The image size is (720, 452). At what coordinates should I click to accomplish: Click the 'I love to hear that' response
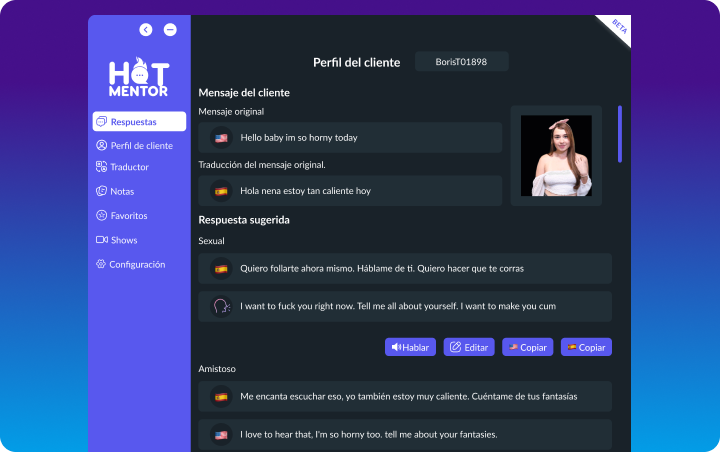pos(405,434)
